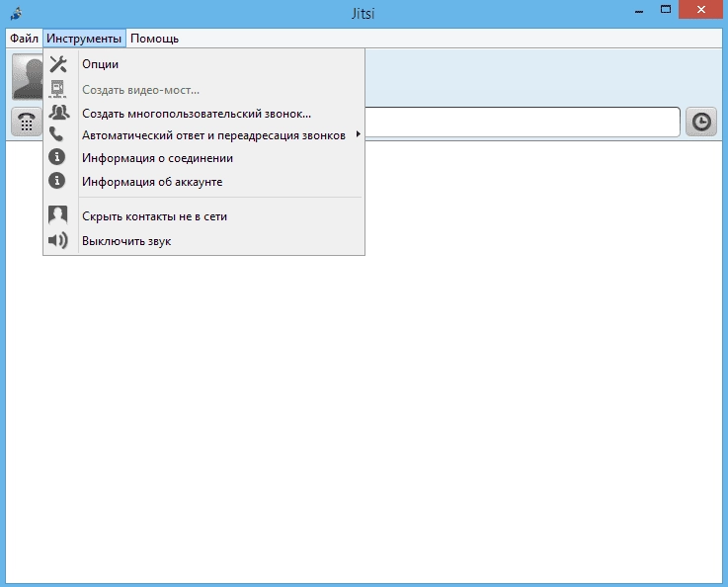Open Автоматический ответ и переадресация звонков submenu
The image size is (728, 587).
(203, 135)
